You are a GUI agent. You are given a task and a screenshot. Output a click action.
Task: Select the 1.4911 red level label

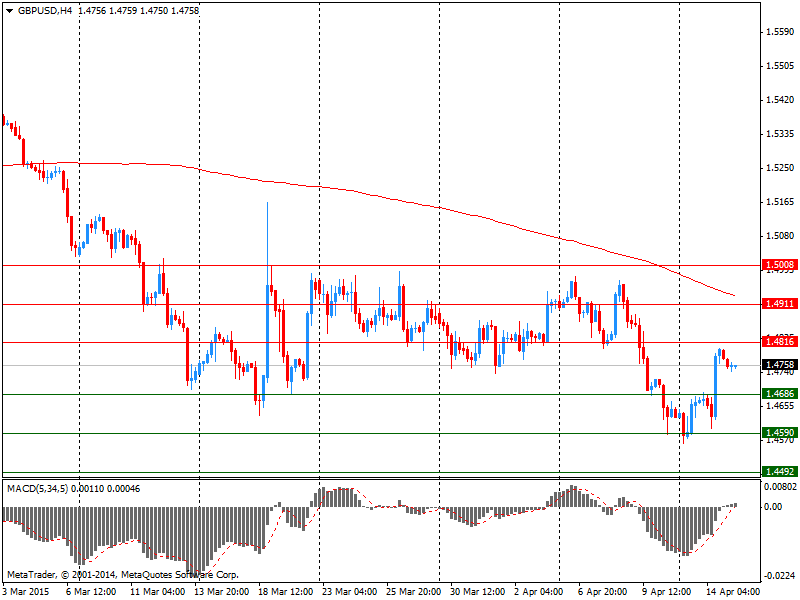pos(780,304)
